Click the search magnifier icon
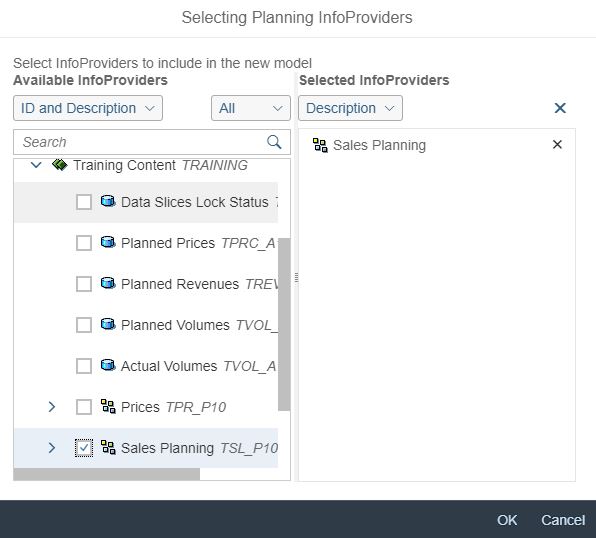Image resolution: width=596 pixels, height=538 pixels. [x=274, y=142]
